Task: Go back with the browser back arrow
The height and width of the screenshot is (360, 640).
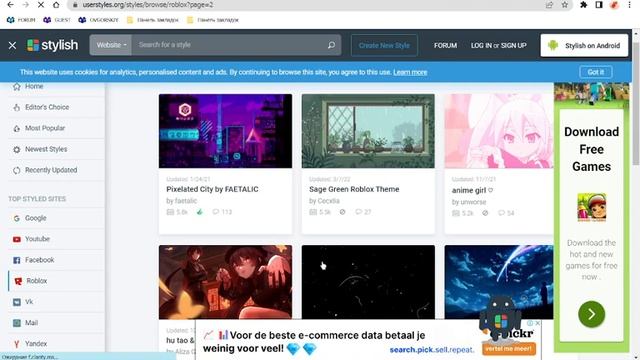Action: tap(11, 5)
